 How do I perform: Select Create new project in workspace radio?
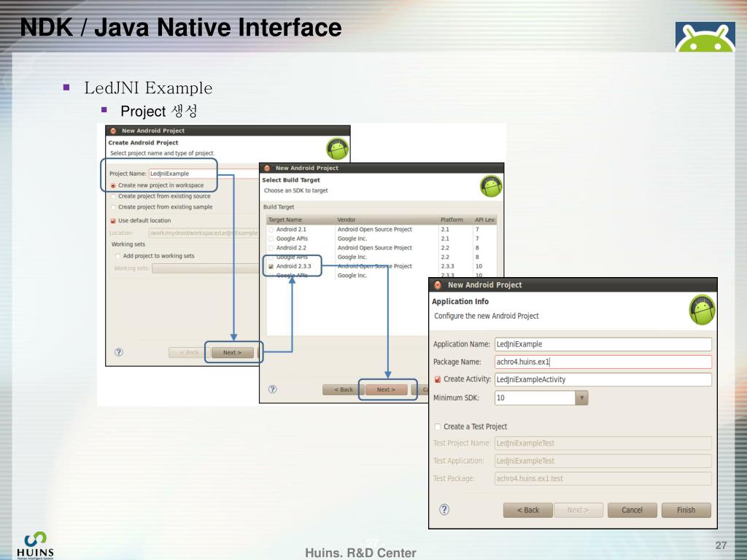pos(113,185)
